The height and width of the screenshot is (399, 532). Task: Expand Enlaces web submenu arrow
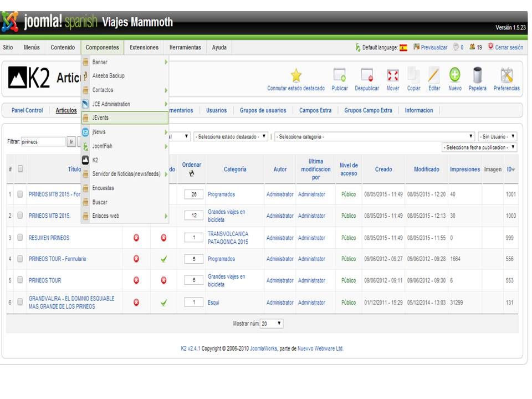point(166,216)
